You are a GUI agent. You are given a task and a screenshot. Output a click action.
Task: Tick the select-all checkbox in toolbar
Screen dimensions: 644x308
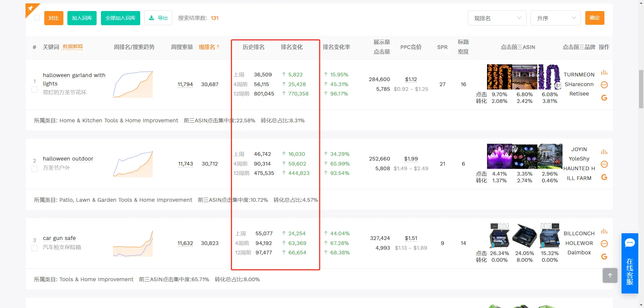click(37, 18)
